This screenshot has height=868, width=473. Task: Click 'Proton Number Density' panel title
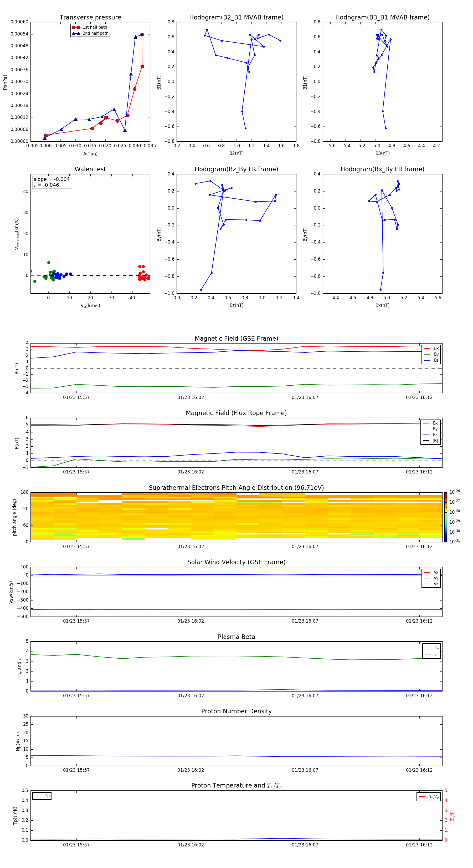[236, 711]
